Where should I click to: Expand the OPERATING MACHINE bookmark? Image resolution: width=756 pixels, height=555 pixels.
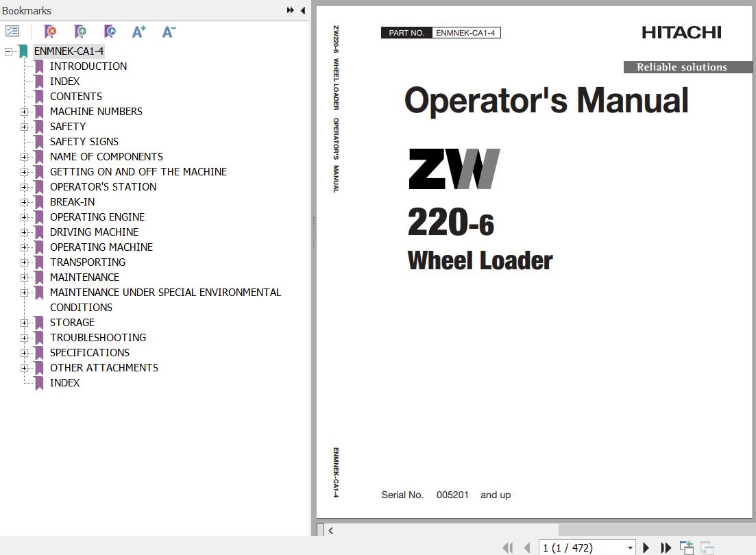(x=24, y=247)
